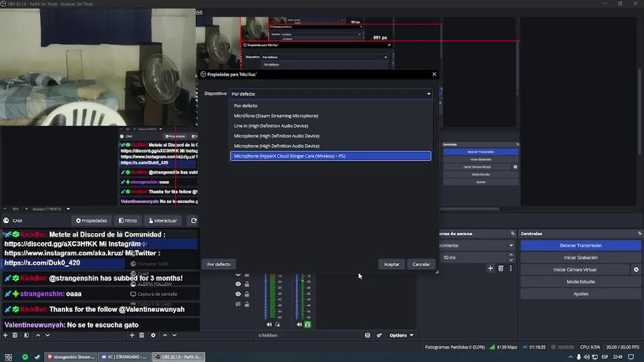Add a new source with plus icon
644x362 pixels.
132,335
